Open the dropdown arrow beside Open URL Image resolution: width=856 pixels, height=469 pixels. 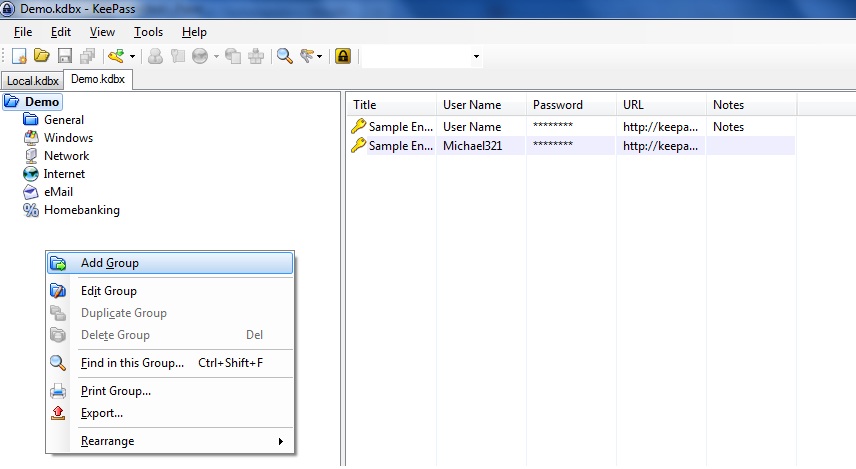(x=216, y=56)
